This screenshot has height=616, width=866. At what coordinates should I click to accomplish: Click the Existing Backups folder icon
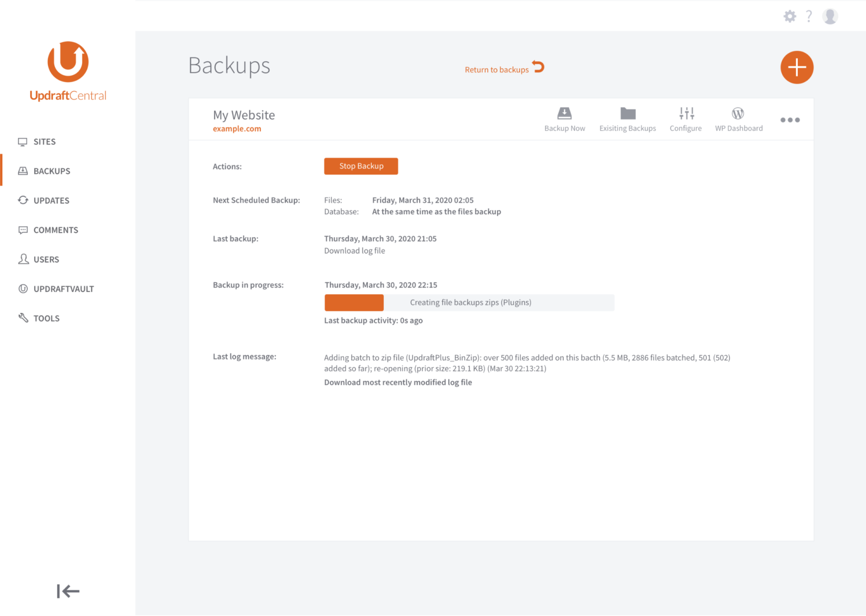[x=628, y=113]
